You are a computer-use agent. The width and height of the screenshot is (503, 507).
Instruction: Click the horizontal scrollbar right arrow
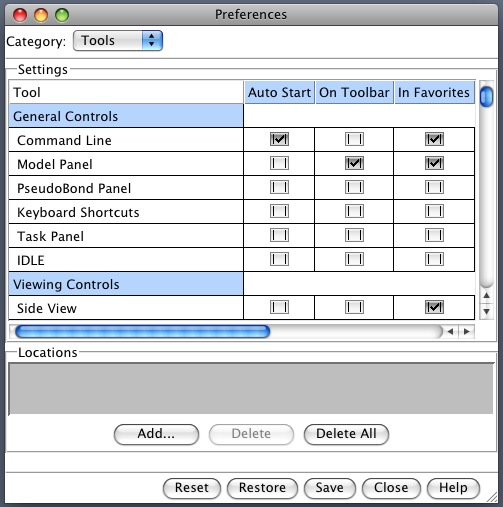pyautogui.click(x=467, y=331)
